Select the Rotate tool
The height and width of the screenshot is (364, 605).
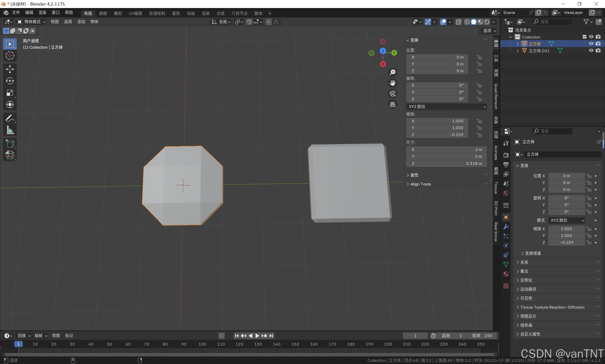pyautogui.click(x=10, y=81)
